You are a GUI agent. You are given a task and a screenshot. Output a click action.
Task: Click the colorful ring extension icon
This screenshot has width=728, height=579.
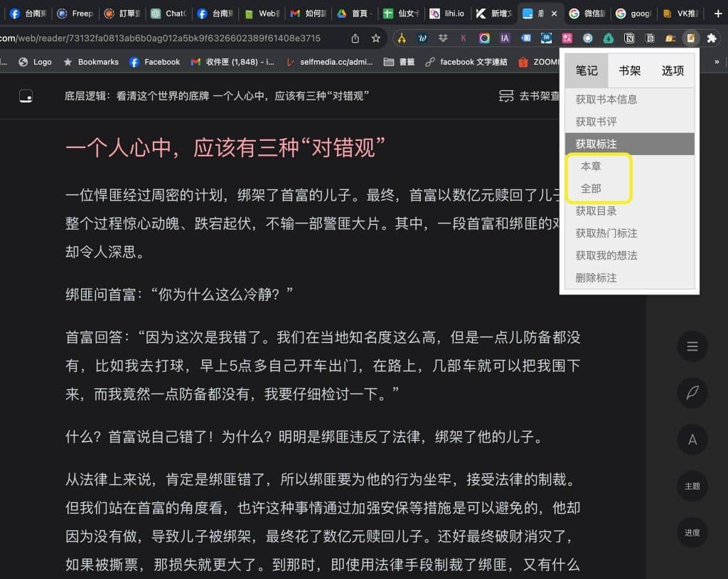pos(484,38)
